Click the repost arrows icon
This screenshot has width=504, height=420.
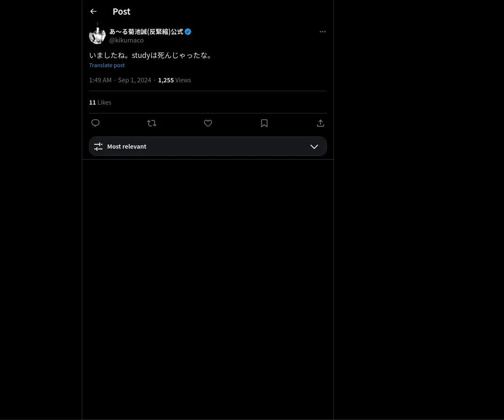tap(152, 123)
